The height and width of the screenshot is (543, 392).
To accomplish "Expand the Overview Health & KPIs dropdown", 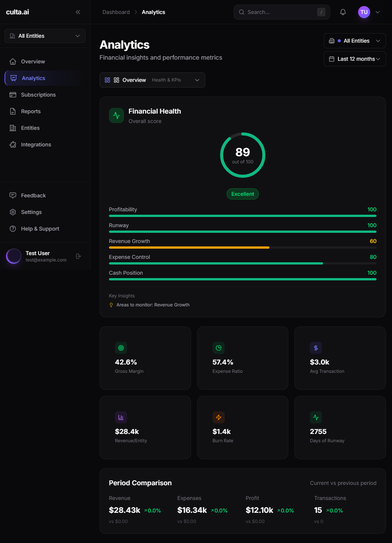I will pyautogui.click(x=197, y=80).
